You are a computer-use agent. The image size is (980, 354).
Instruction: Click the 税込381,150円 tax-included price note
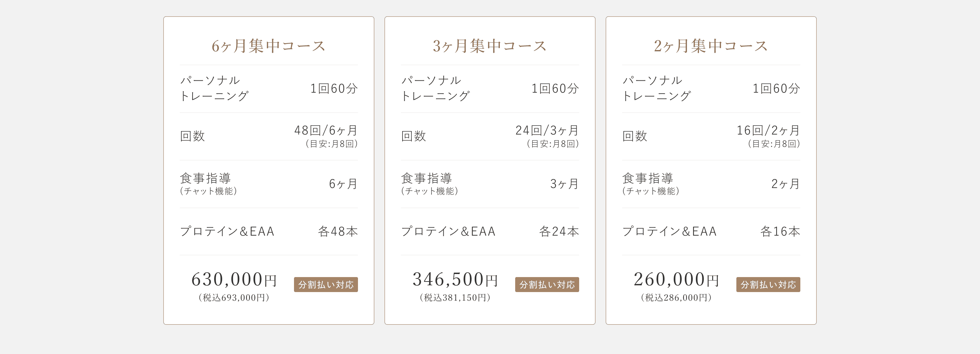coord(455,297)
